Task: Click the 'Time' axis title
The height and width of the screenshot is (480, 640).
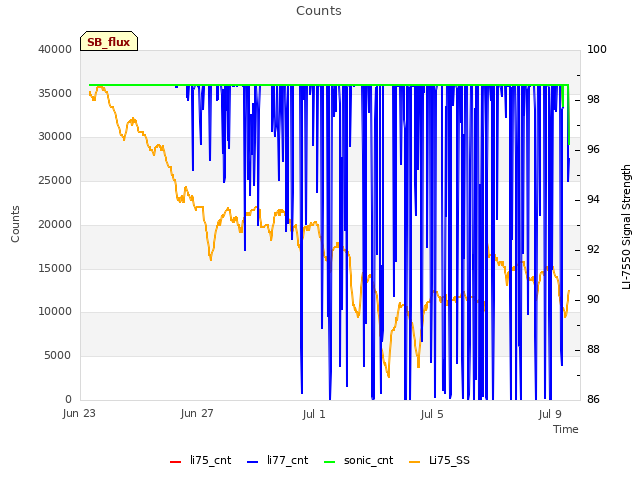Action: point(566,429)
